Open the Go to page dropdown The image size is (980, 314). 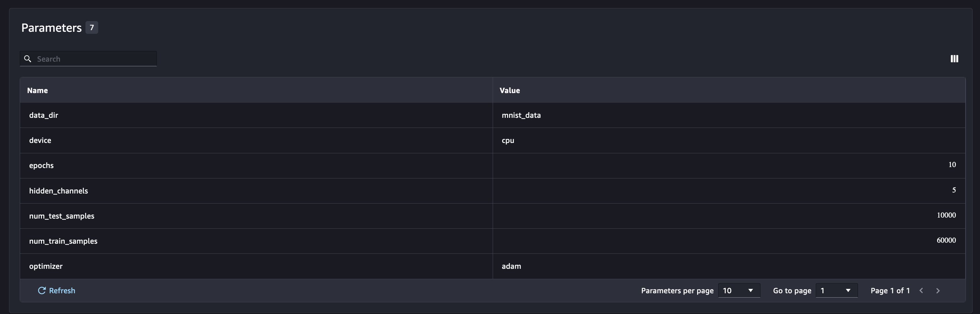pos(836,291)
